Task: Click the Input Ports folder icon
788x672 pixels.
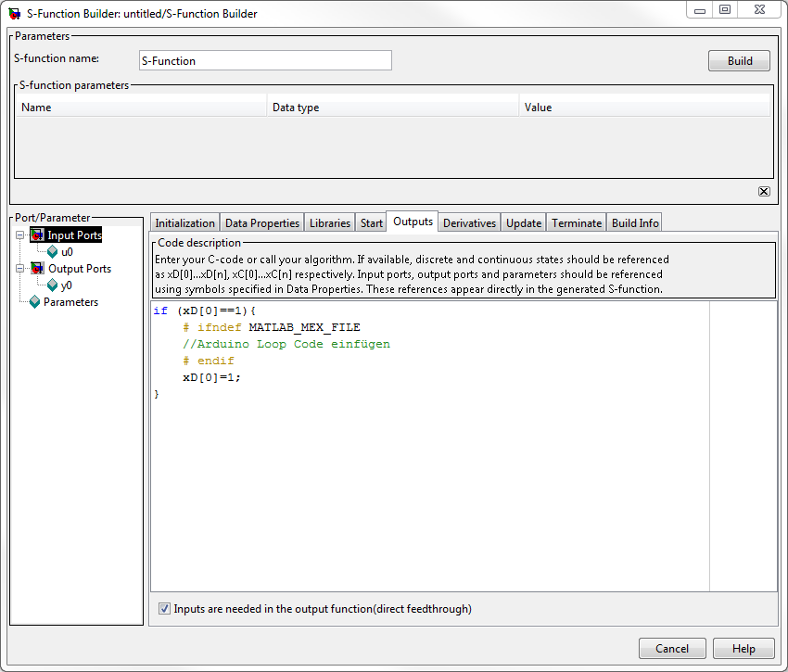Action: click(x=37, y=235)
